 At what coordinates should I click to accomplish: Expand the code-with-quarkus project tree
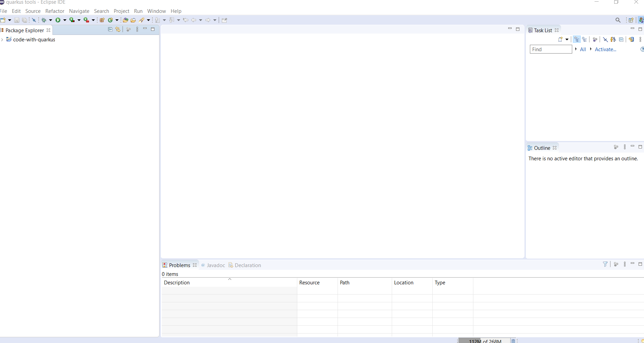point(2,40)
